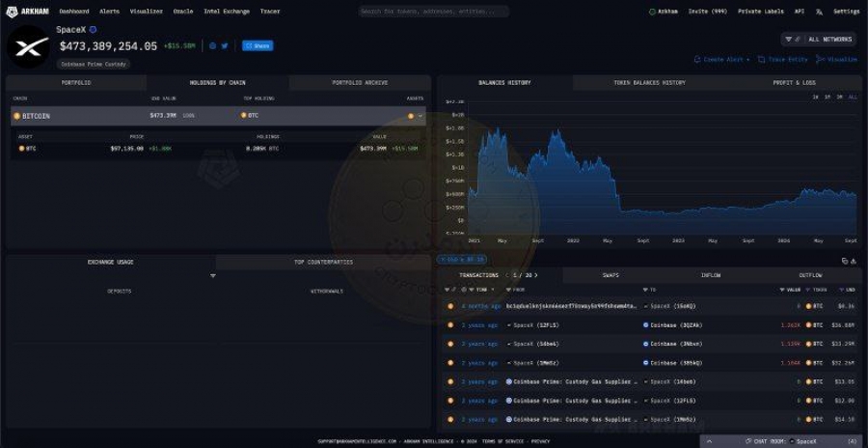This screenshot has width=868, height=448.
Task: Go to previous transactions page arrow
Action: 506,275
